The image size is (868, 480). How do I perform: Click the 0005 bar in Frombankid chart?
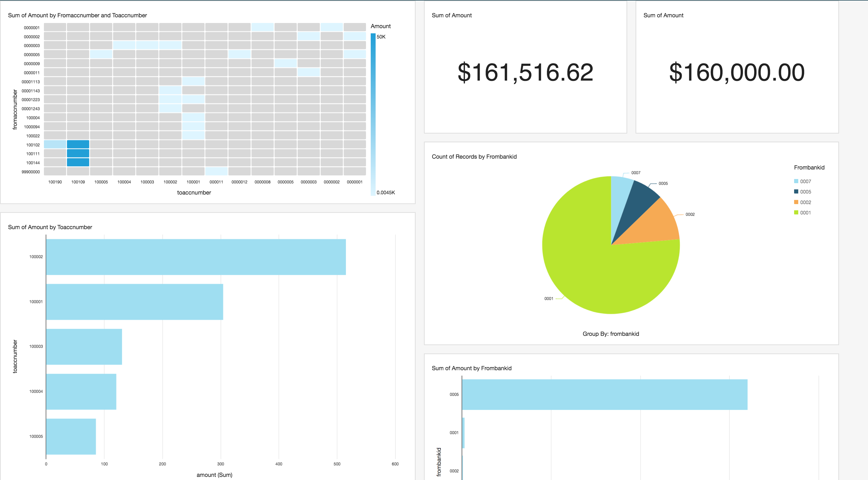point(604,394)
